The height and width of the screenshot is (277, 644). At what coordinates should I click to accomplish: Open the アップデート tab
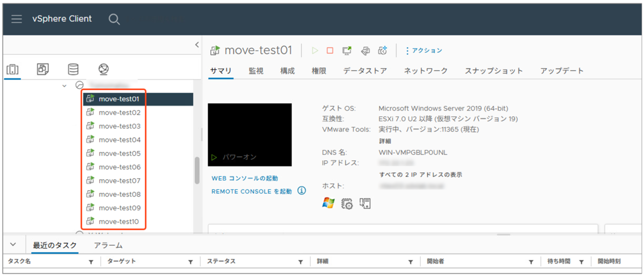pyautogui.click(x=562, y=70)
